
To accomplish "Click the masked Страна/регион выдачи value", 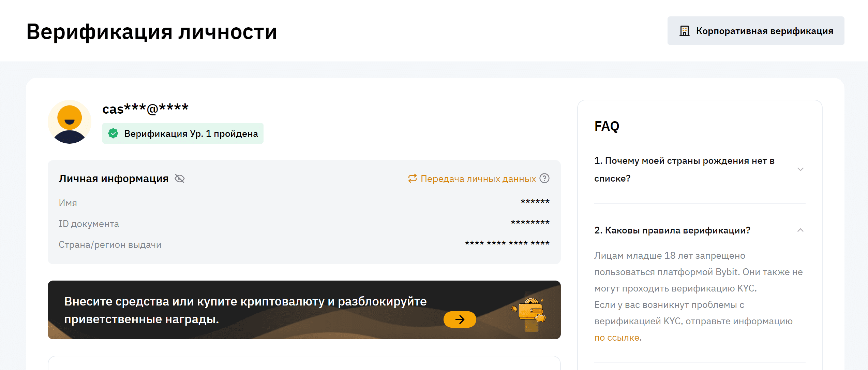I will 507,243.
